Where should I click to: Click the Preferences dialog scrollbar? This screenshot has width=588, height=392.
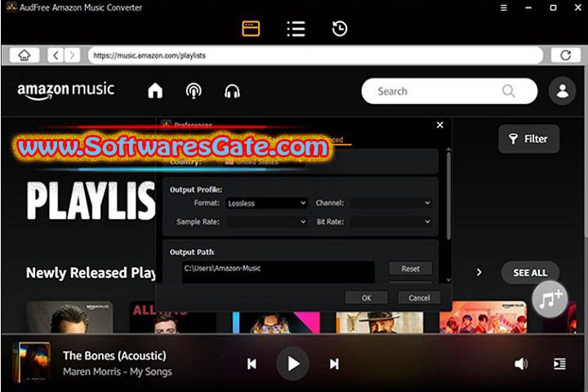coord(448,195)
